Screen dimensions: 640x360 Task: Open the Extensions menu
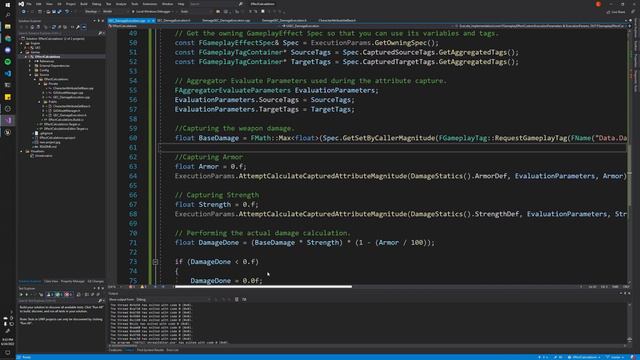[150, 4]
